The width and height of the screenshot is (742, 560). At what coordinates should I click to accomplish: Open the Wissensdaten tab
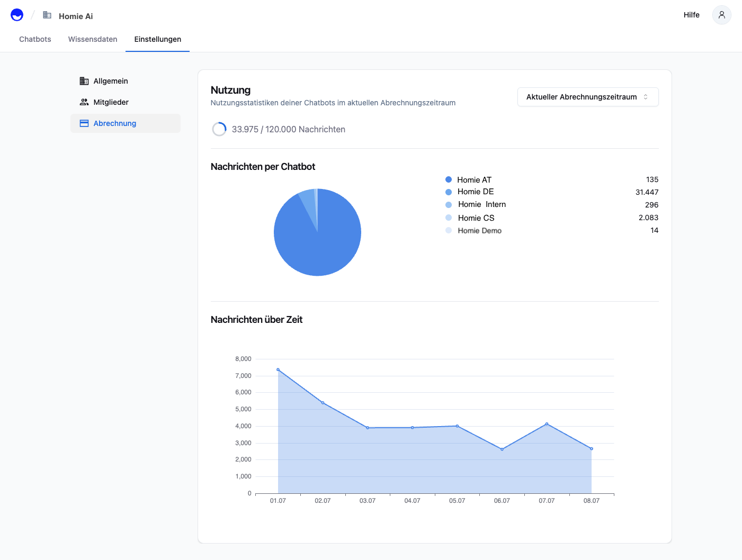(93, 39)
